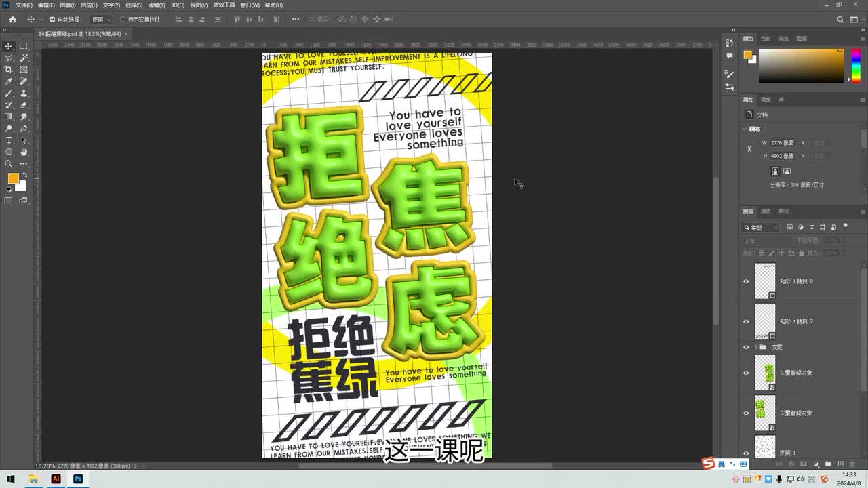The image size is (868, 488).
Task: Select the Spot Healing Brush tool
Action: (24, 81)
